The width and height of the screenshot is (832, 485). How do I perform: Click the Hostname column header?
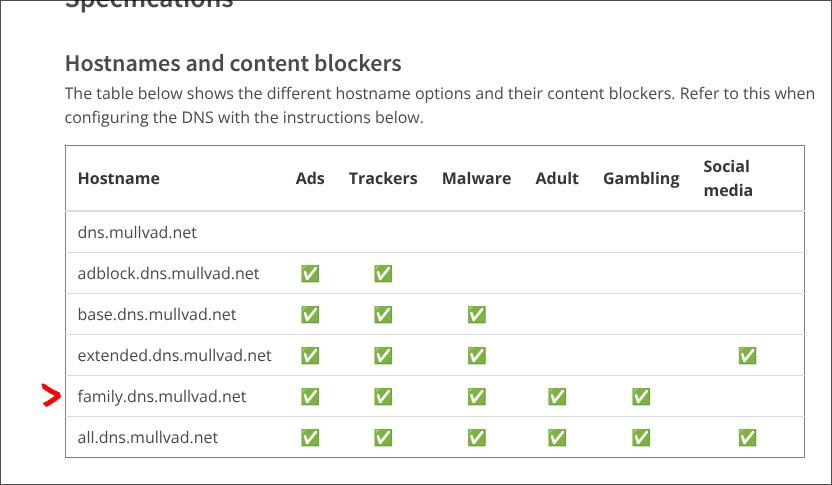pyautogui.click(x=118, y=178)
